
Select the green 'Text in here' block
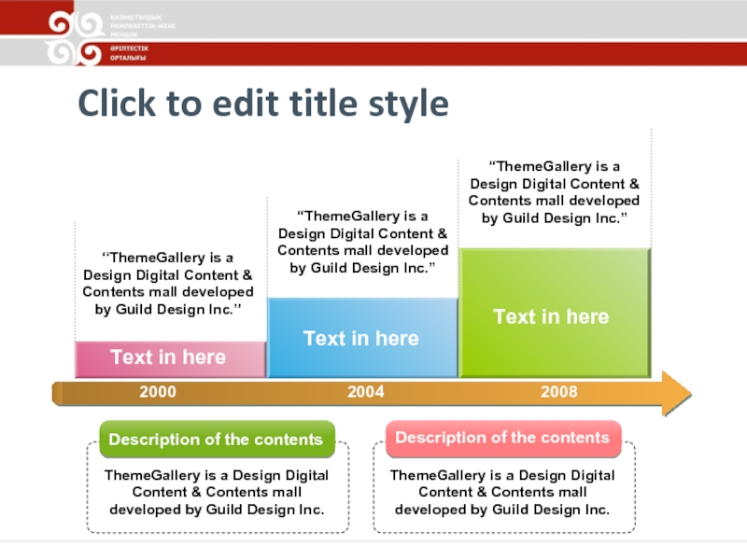click(555, 314)
